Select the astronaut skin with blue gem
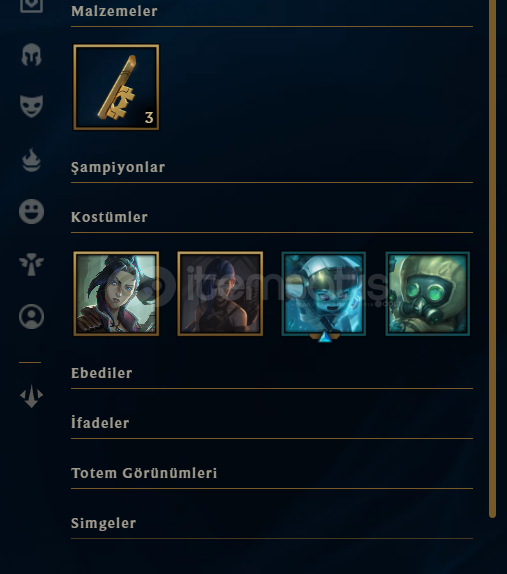This screenshot has width=507, height=574. [324, 294]
